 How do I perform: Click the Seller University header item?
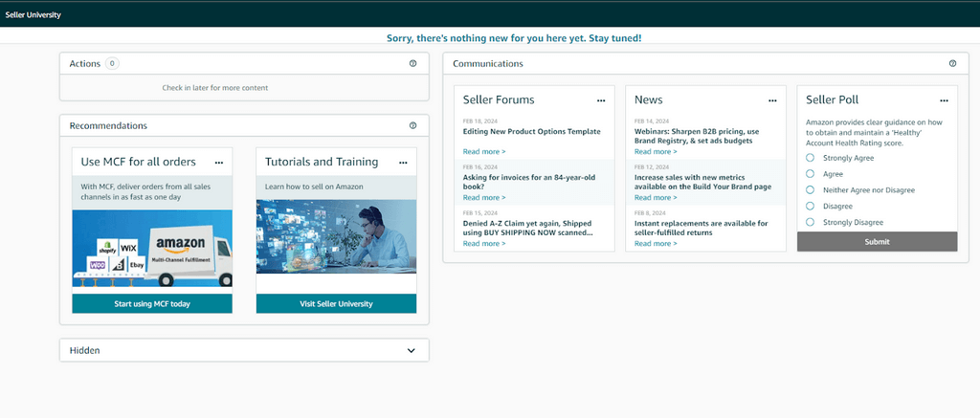(x=33, y=14)
